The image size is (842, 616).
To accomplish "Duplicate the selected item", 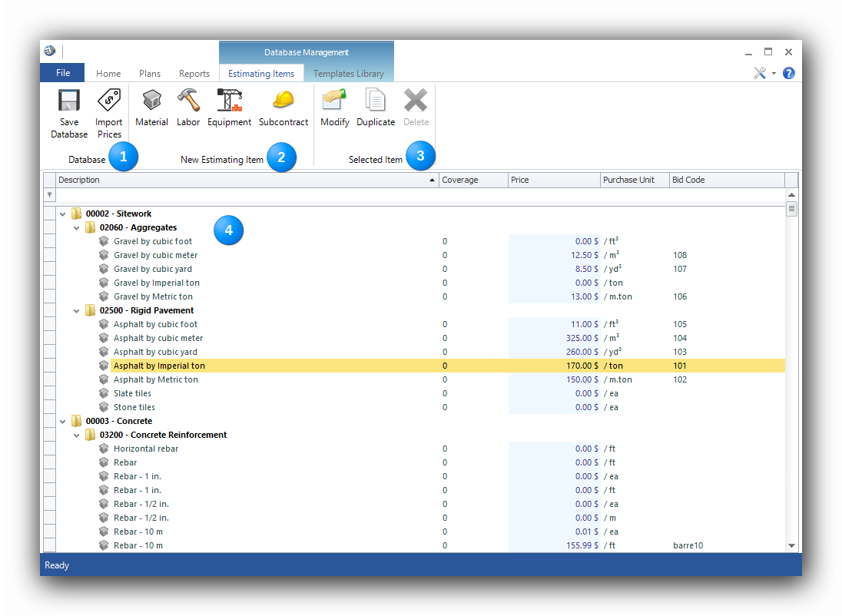I will point(376,102).
